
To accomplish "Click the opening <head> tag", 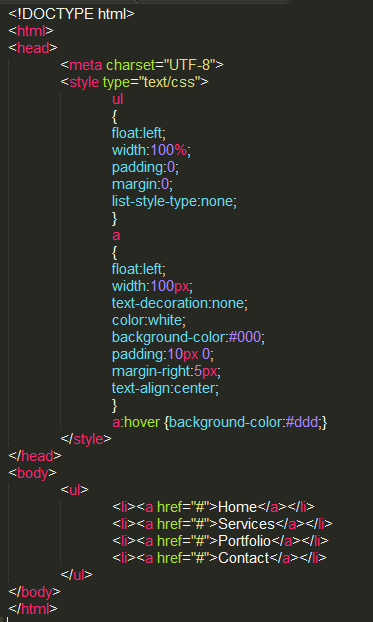I will tap(33, 48).
